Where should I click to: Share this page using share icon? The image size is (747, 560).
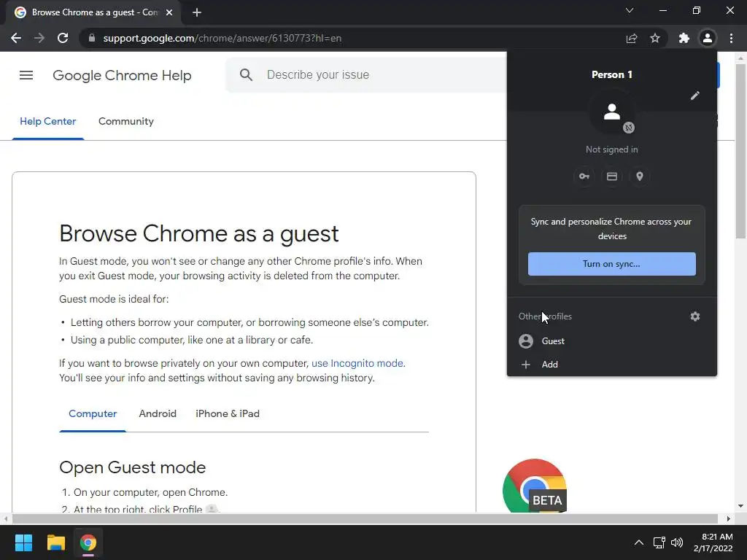[x=631, y=38]
